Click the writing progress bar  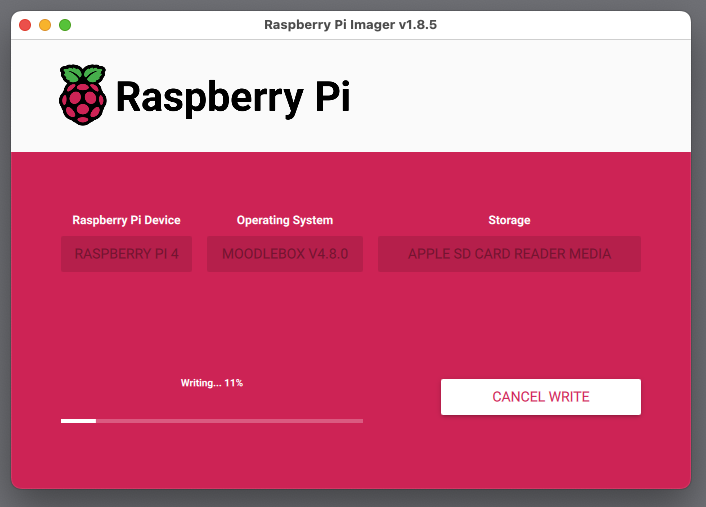(212, 421)
